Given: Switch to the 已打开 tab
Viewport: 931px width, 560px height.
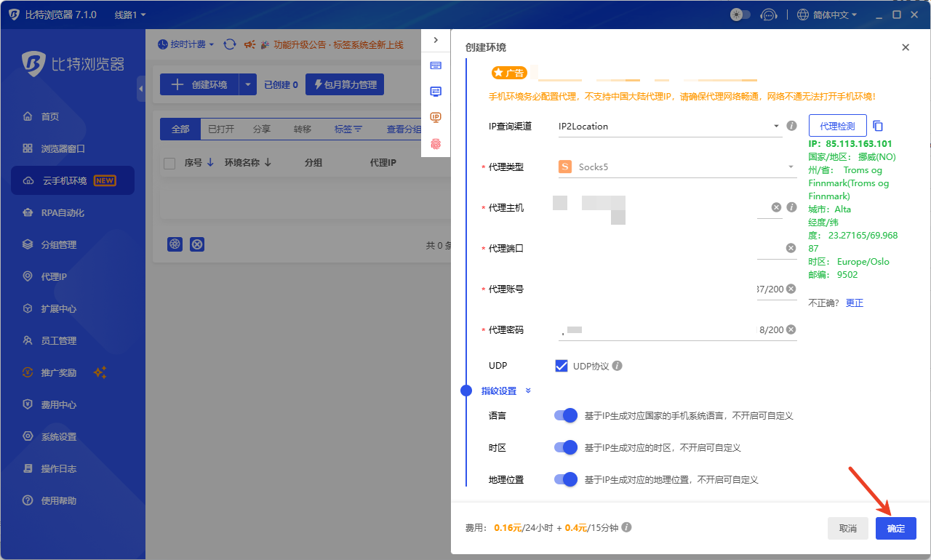Looking at the screenshot, I should (221, 129).
